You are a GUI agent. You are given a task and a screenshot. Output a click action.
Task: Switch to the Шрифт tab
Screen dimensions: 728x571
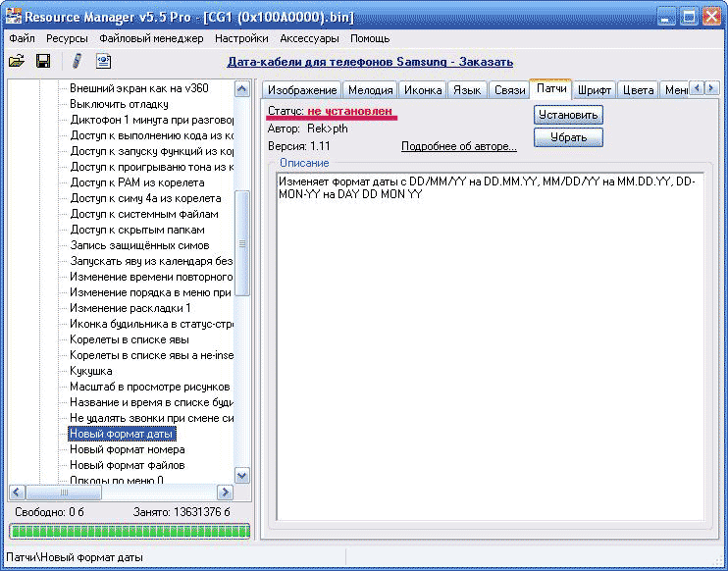pyautogui.click(x=595, y=90)
